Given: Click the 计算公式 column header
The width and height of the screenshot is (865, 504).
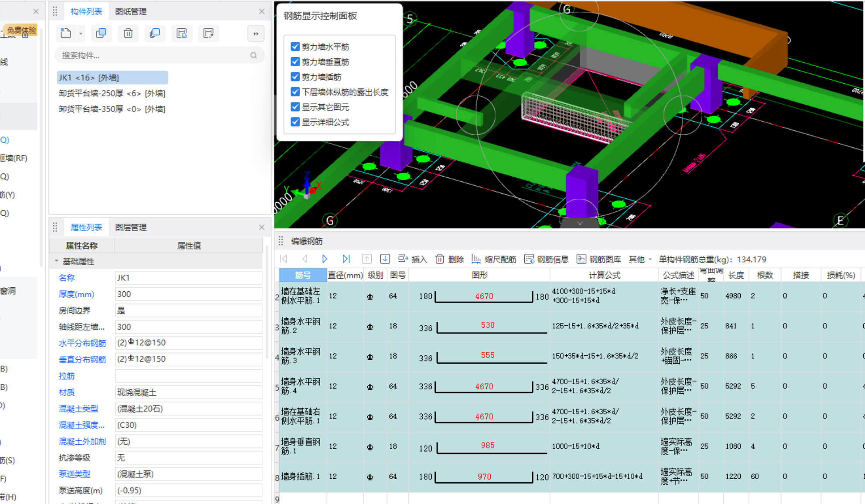Looking at the screenshot, I should pyautogui.click(x=604, y=275).
